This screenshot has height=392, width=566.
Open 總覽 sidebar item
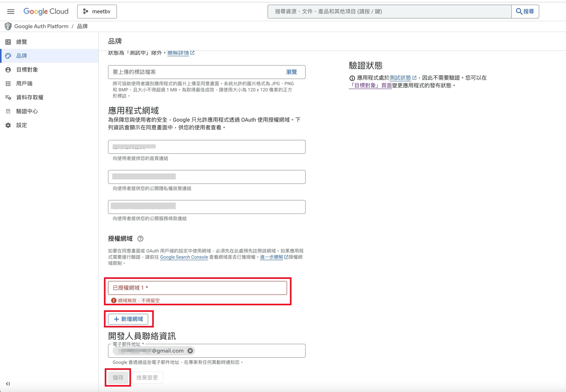click(x=49, y=42)
